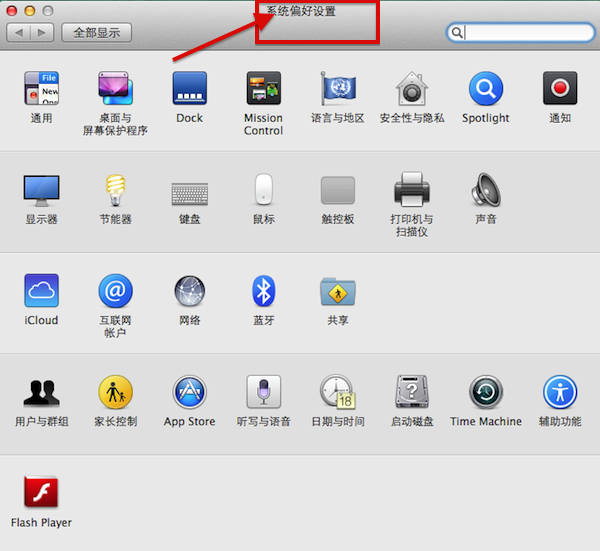Click the magnifying glass in search field
This screenshot has height=551, width=600.
[x=457, y=33]
